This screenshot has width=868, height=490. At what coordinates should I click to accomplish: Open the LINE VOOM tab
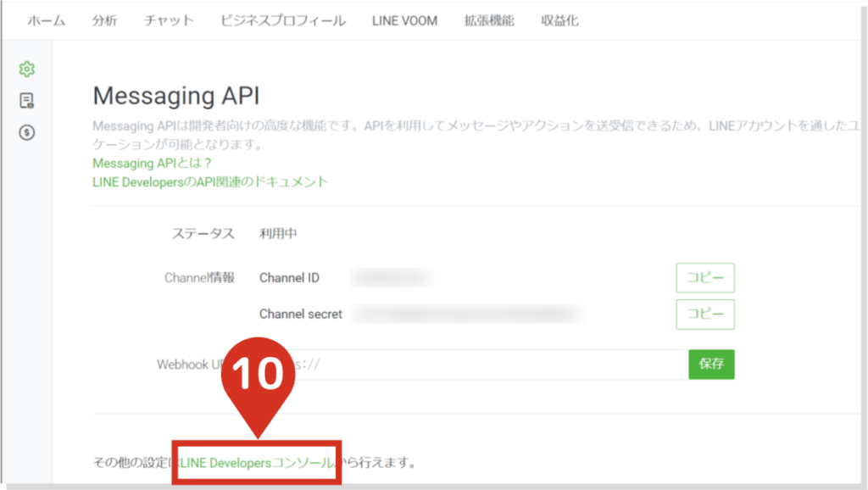coord(404,20)
